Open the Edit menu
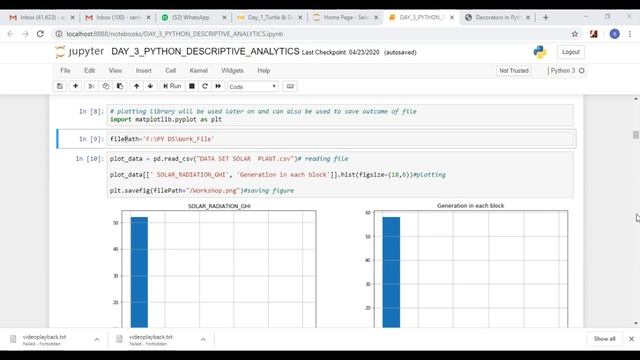 point(89,71)
